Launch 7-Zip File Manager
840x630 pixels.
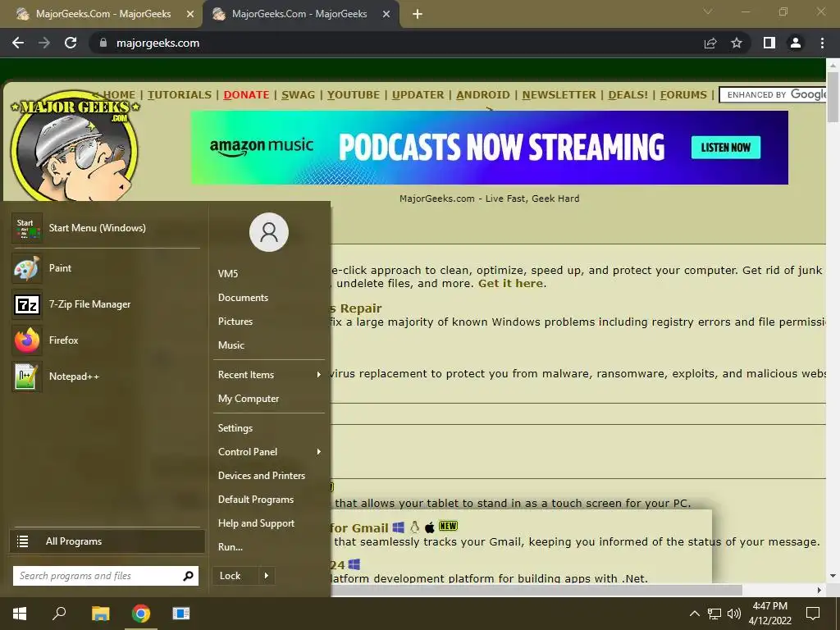pyautogui.click(x=106, y=304)
